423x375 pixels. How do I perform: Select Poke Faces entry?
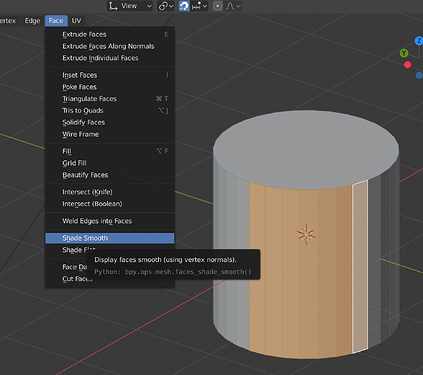click(110, 87)
